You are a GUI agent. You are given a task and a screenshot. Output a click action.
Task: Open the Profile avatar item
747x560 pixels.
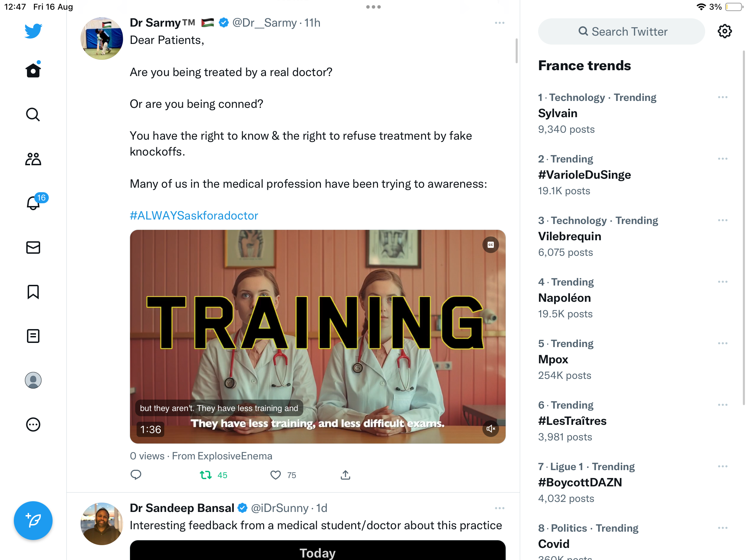(x=33, y=380)
